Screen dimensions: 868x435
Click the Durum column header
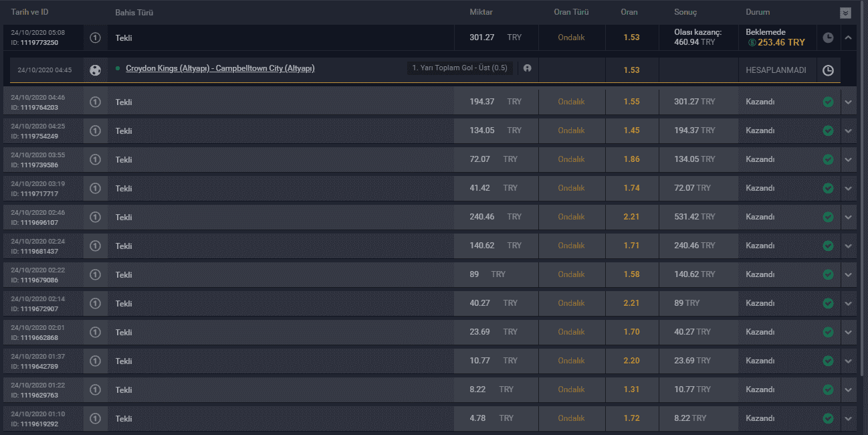[758, 12]
